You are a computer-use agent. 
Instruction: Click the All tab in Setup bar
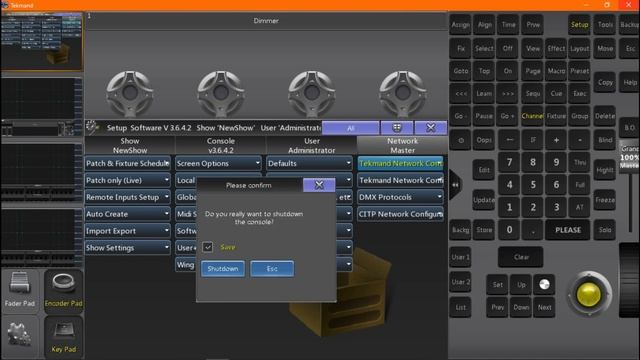351,128
